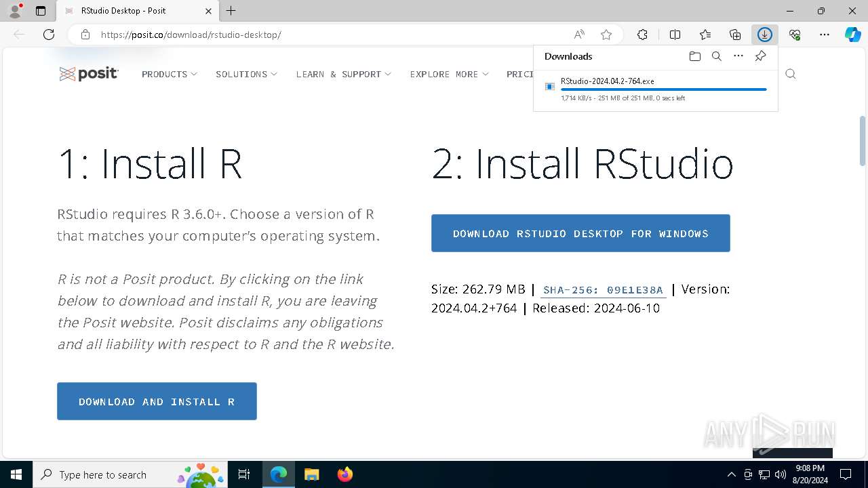Open the browser Extensions icon
This screenshot has width=868, height=488.
[x=642, y=35]
